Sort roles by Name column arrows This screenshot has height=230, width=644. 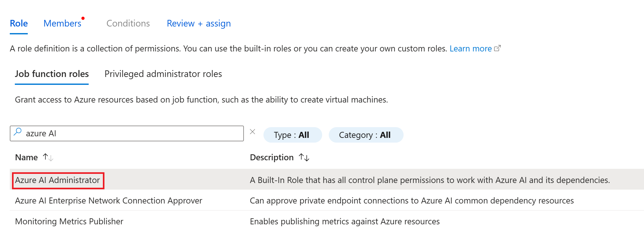pyautogui.click(x=48, y=157)
